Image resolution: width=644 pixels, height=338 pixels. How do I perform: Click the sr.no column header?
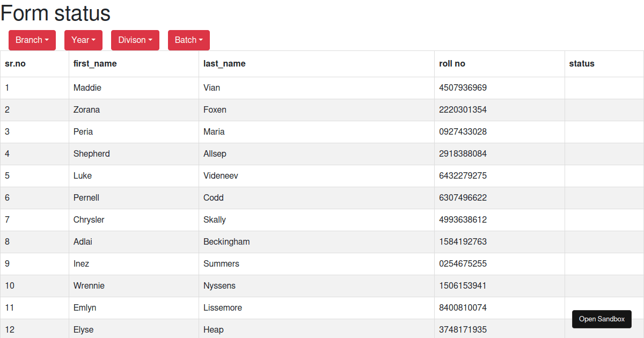pyautogui.click(x=15, y=63)
